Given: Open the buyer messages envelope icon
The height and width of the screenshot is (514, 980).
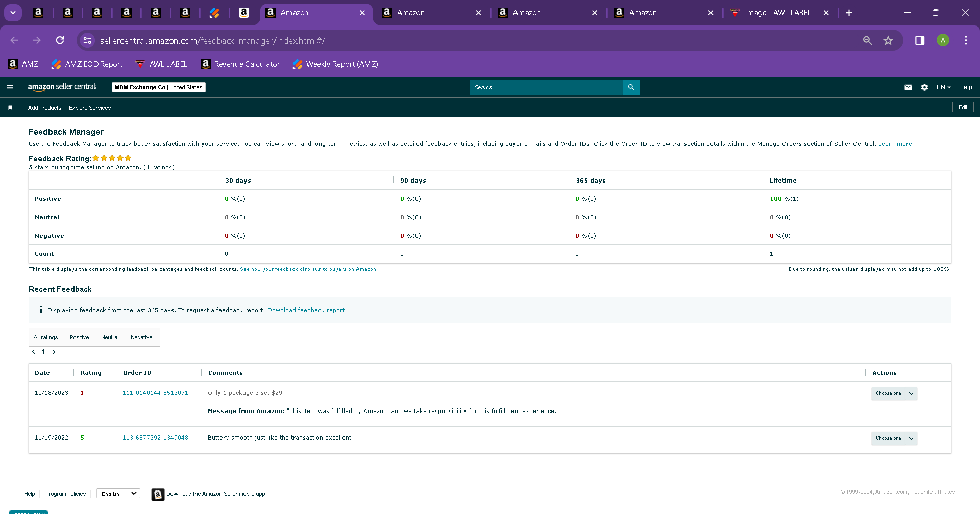Looking at the screenshot, I should coord(908,87).
